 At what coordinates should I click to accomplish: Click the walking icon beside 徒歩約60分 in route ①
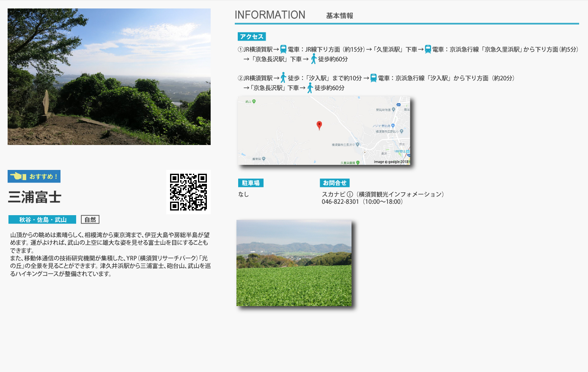pos(313,59)
